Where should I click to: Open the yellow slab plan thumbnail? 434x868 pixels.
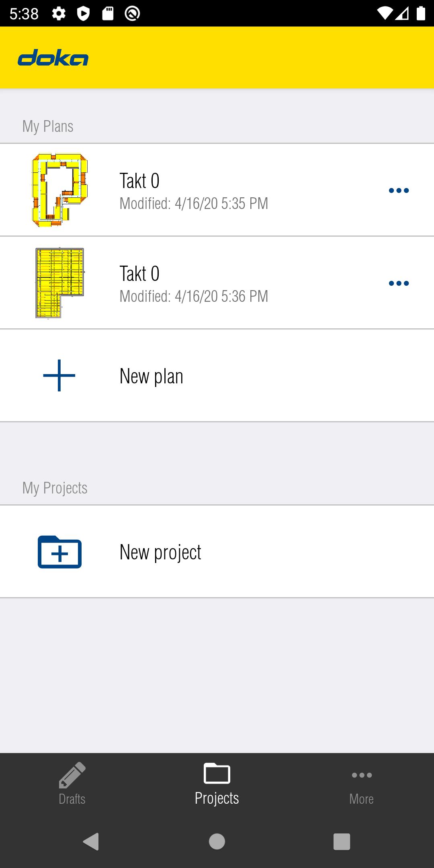point(59,283)
